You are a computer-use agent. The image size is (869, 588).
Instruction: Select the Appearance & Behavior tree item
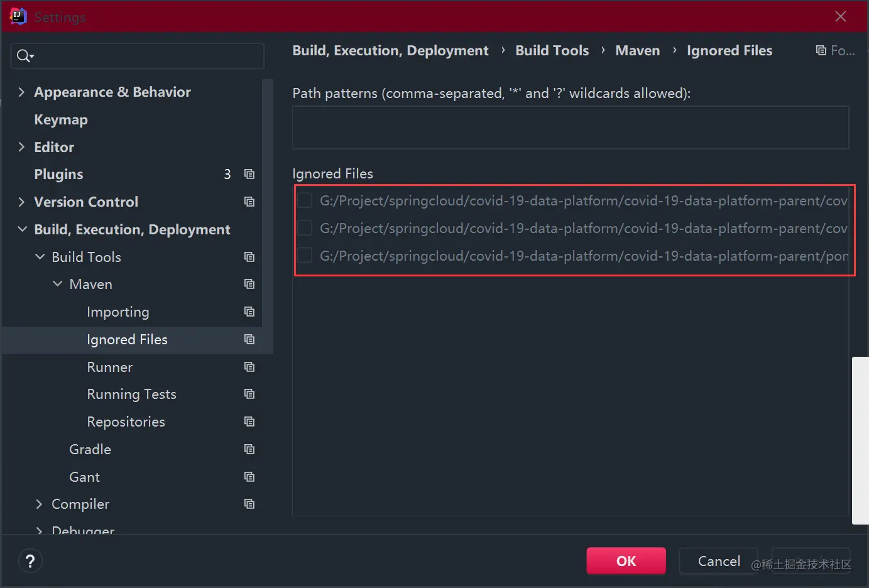click(x=112, y=92)
